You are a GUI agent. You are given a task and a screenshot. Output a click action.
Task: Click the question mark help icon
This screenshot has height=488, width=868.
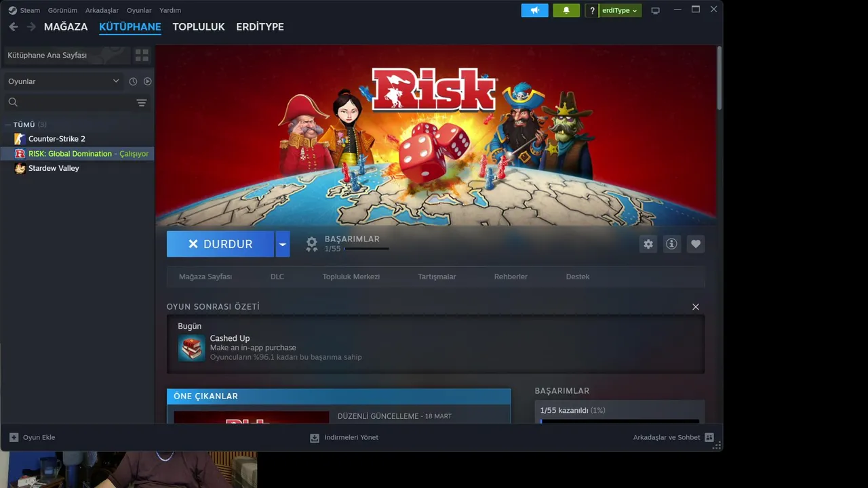point(592,11)
